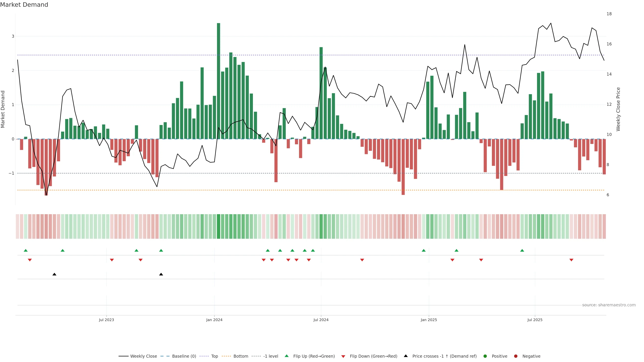This screenshot has width=644, height=362.
Task: Click black Price crosses -1 legend triangle
Action: pos(406,356)
